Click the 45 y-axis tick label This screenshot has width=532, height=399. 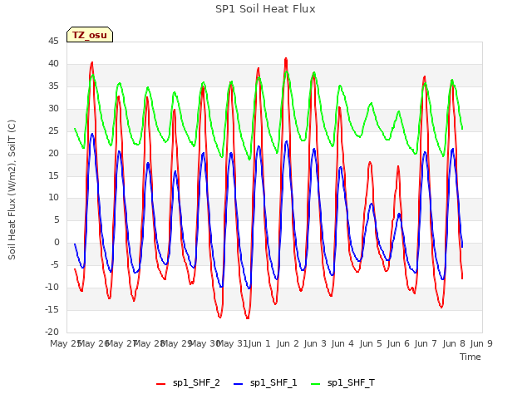point(53,42)
